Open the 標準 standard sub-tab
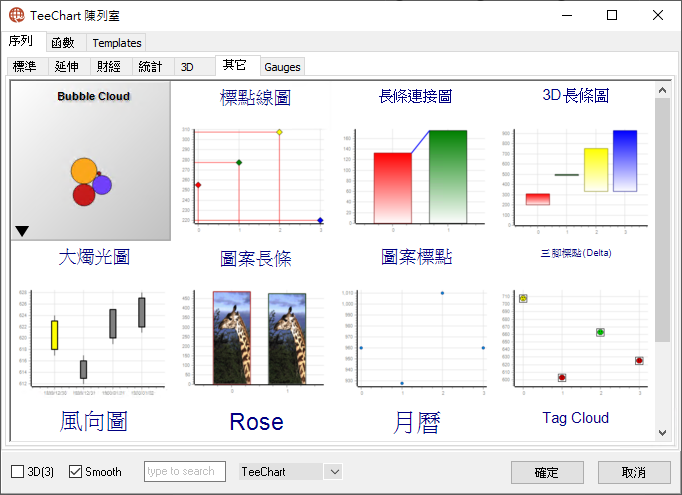Screen dimensions: 682x495 pos(27,67)
